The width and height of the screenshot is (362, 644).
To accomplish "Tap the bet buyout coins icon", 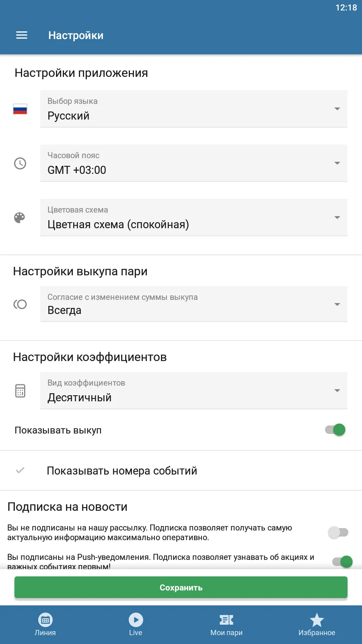I will [x=20, y=304].
